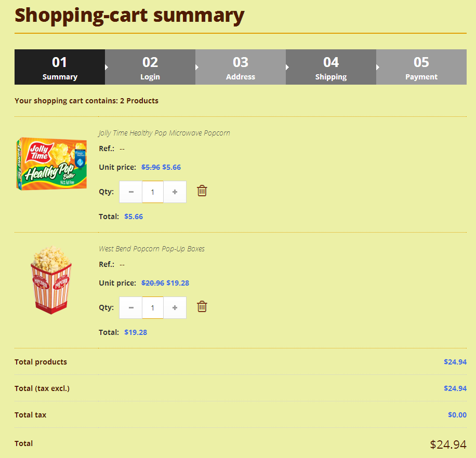Go to the 04 Shipping step
This screenshot has height=458, width=476.
pyautogui.click(x=331, y=67)
